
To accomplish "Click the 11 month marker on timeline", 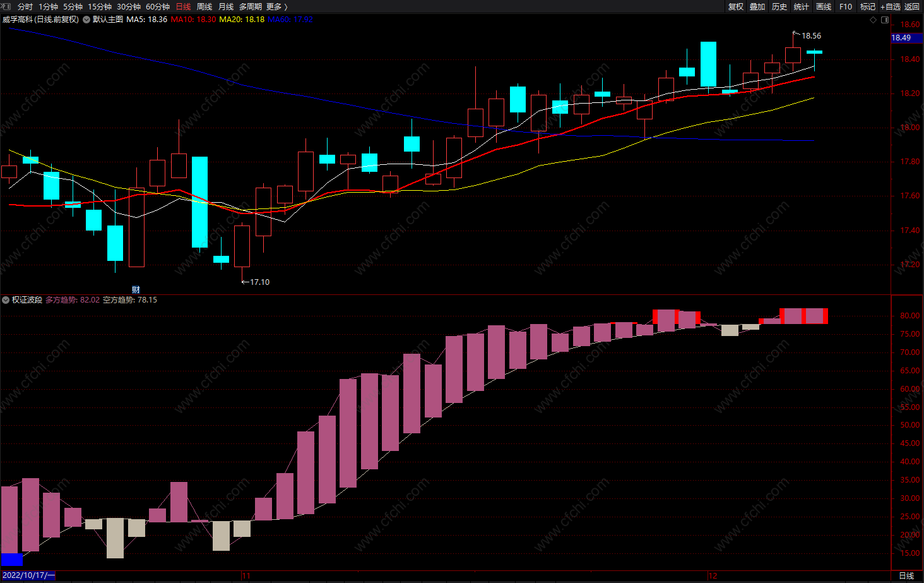I will pos(246,576).
